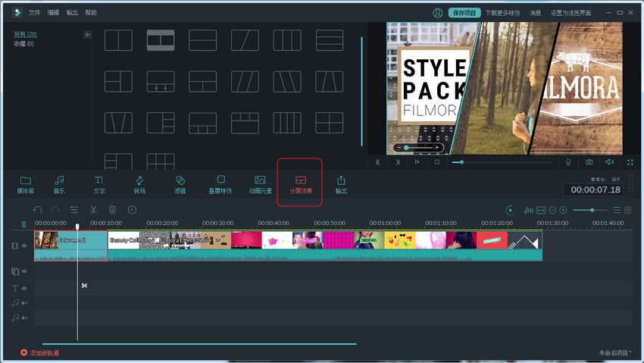Play the preview
644x363 pixels.
pyautogui.click(x=417, y=162)
